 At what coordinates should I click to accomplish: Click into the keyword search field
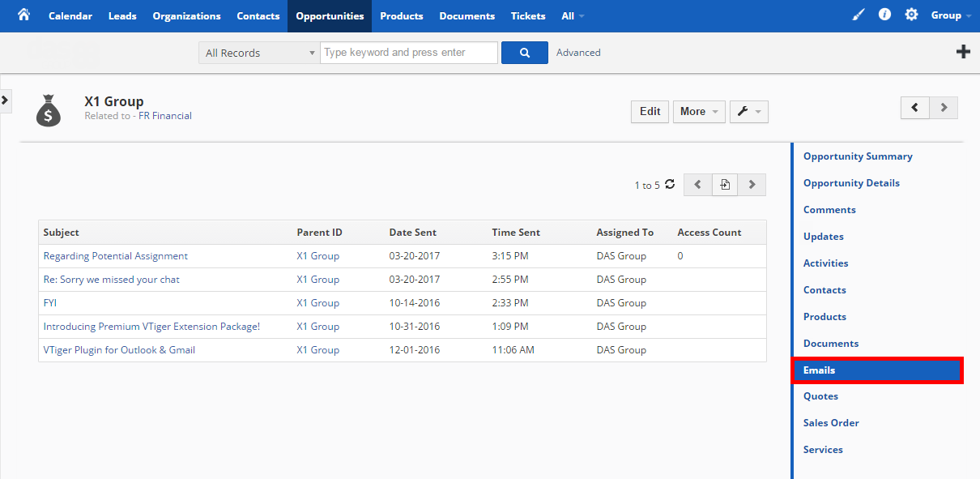point(409,53)
